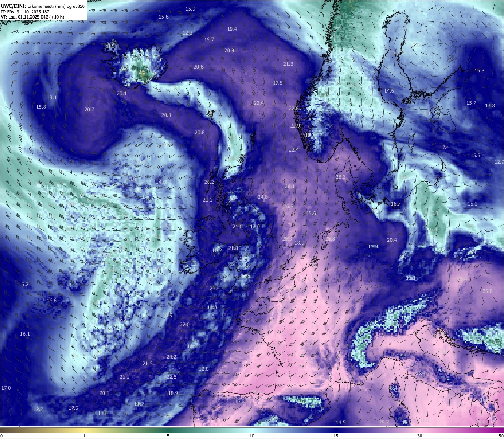
Task: Click the 26.1 value in the North Sea
Action: (x=290, y=186)
